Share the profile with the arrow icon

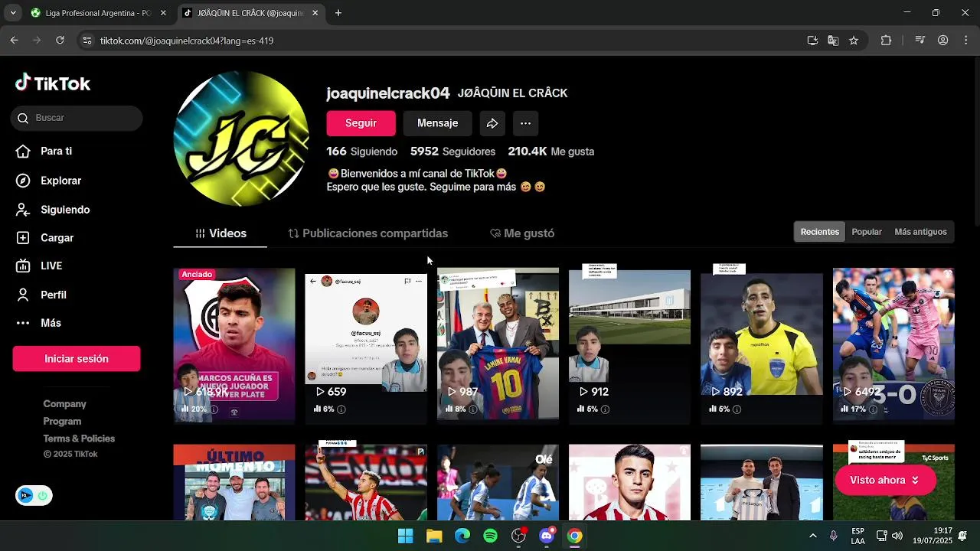click(x=492, y=123)
